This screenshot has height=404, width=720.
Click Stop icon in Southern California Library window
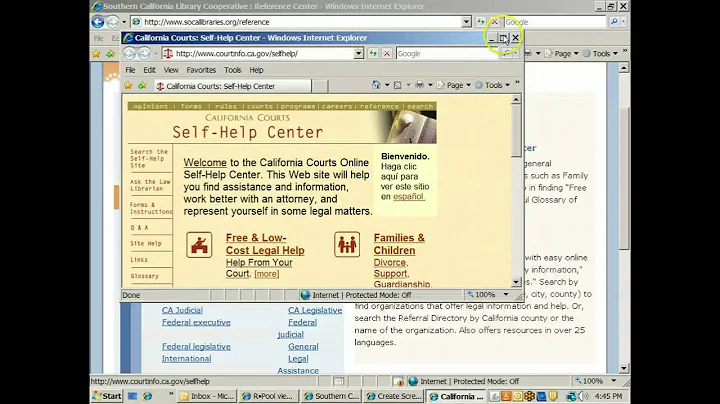(x=494, y=22)
